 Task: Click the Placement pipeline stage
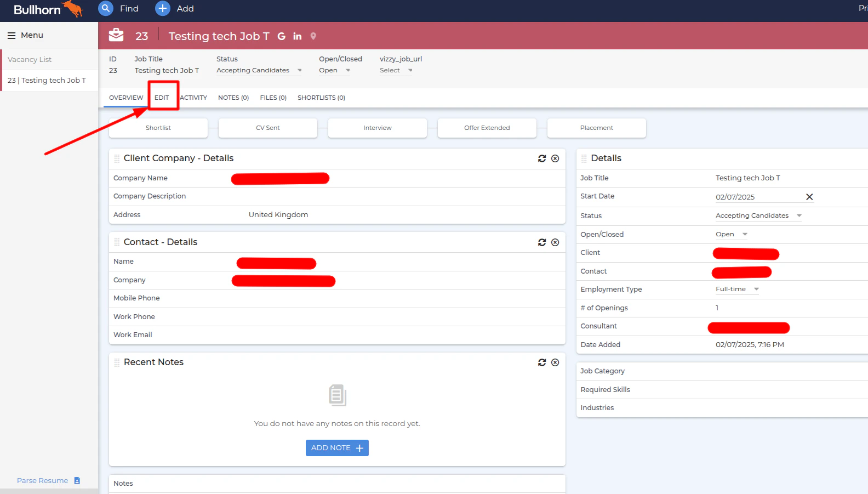click(597, 128)
